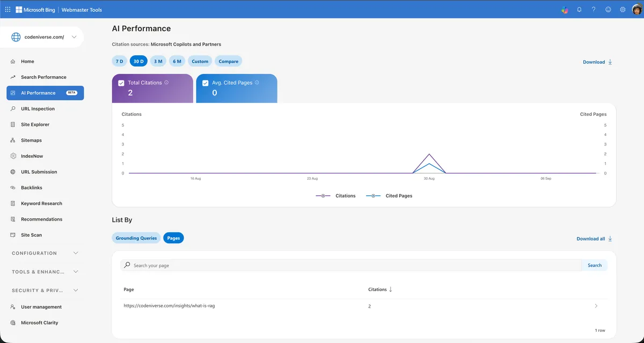Click the Search Performance trend icon
This screenshot has height=343, width=644.
point(13,77)
